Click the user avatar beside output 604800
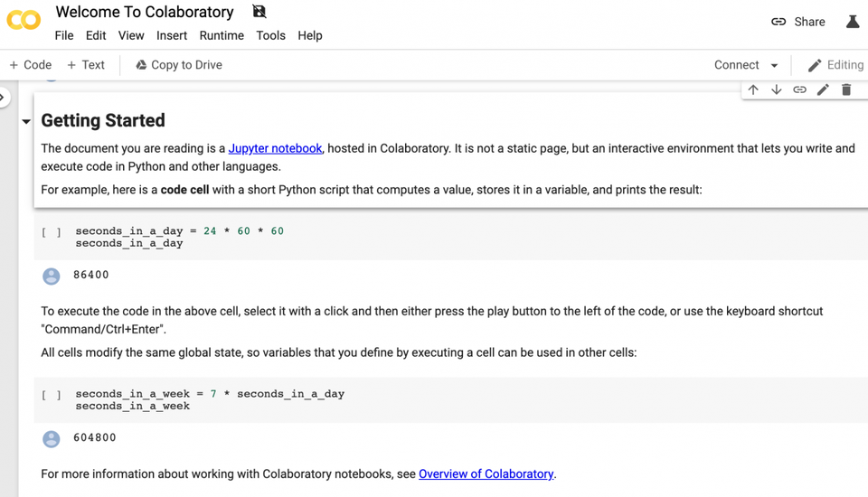Screen dimensions: 868x497 click(51, 439)
